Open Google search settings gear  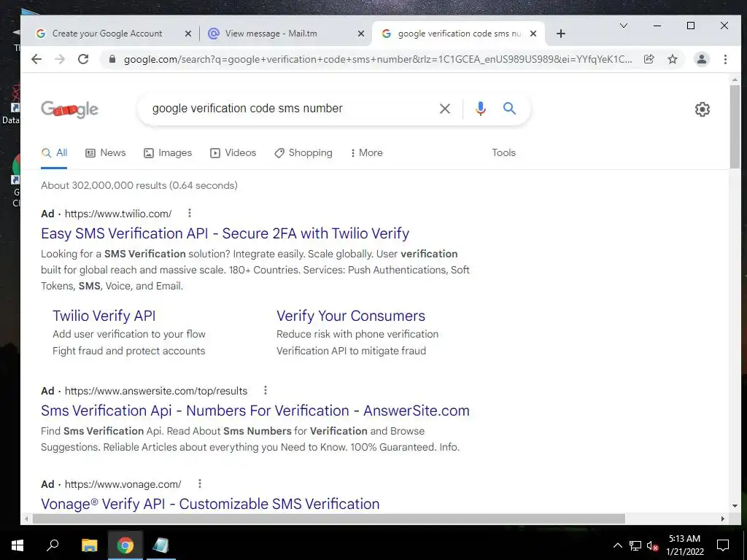click(702, 109)
